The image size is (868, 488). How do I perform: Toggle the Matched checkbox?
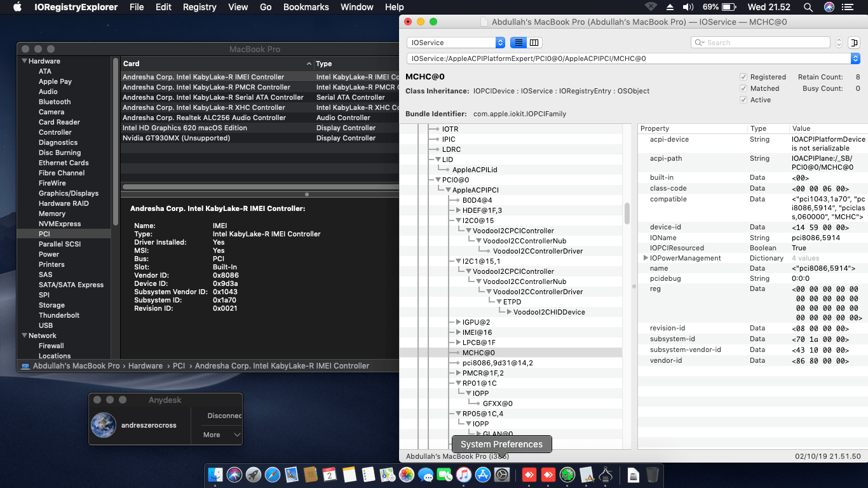(x=743, y=88)
